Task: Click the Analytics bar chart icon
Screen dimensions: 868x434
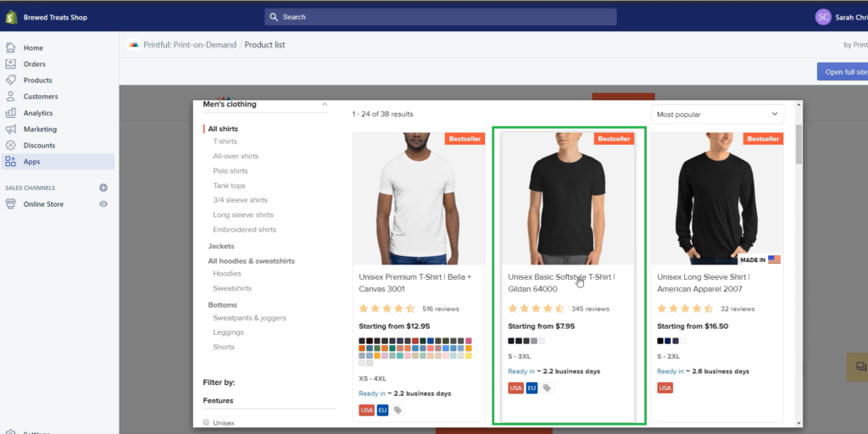Action: tap(10, 113)
